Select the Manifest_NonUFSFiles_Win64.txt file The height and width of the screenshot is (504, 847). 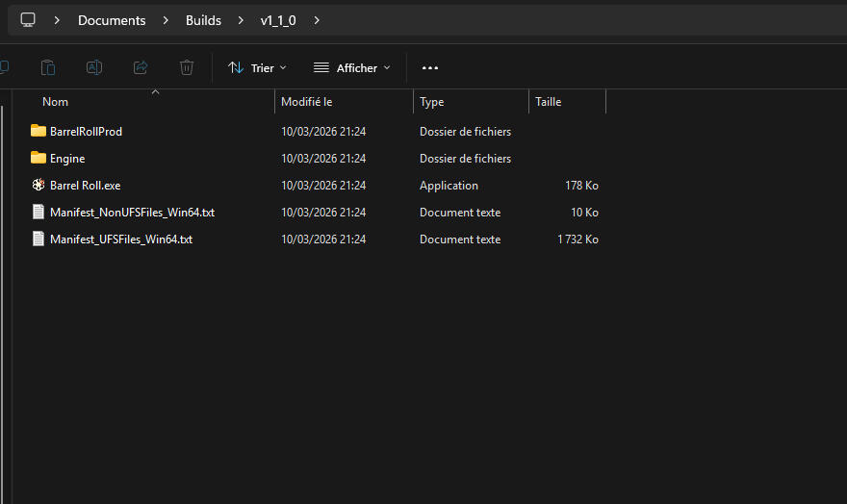(132, 213)
